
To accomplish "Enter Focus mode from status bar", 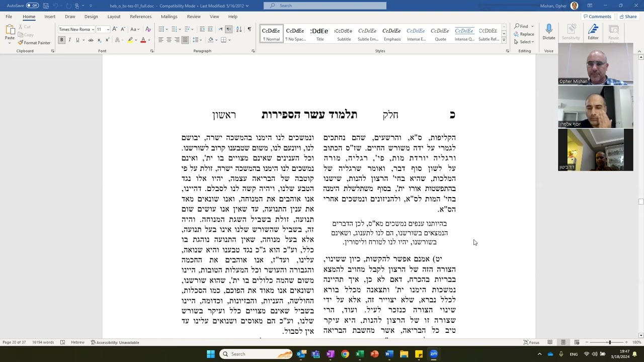I will pyautogui.click(x=531, y=342).
